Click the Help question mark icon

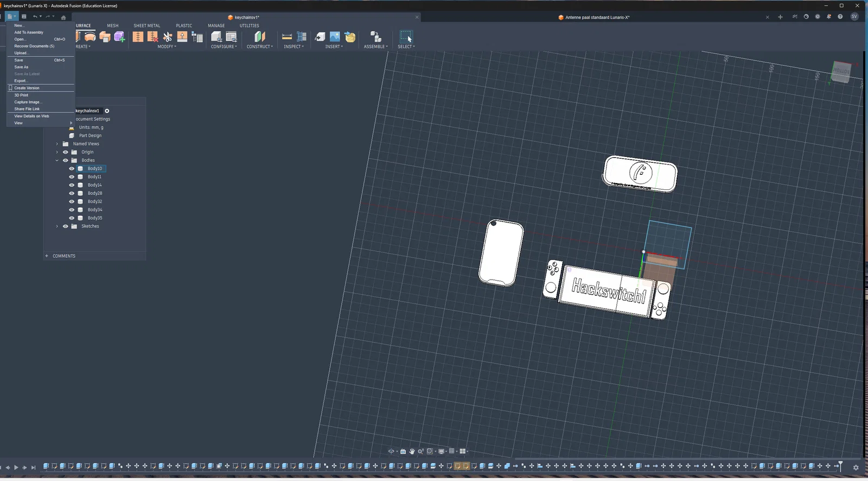coord(840,17)
